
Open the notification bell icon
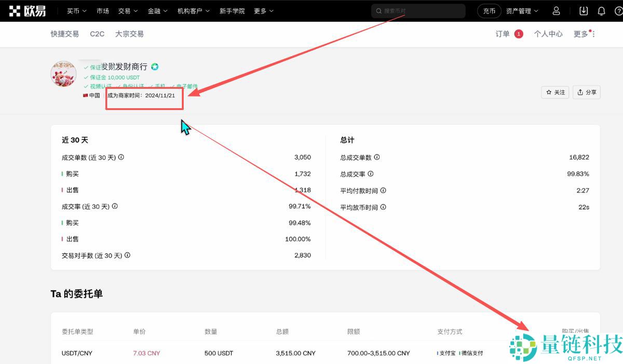(x=601, y=10)
